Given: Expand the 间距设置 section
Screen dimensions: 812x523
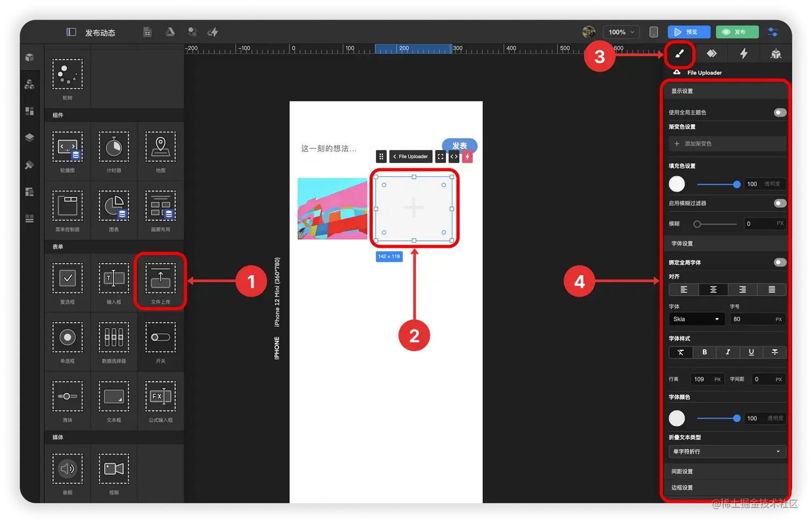Looking at the screenshot, I should (725, 471).
